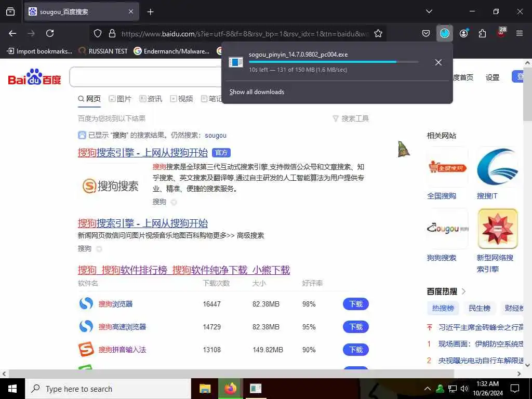This screenshot has width=532, height=399.
Task: Click the sogou_pinyin download progress bar
Action: coord(334,62)
